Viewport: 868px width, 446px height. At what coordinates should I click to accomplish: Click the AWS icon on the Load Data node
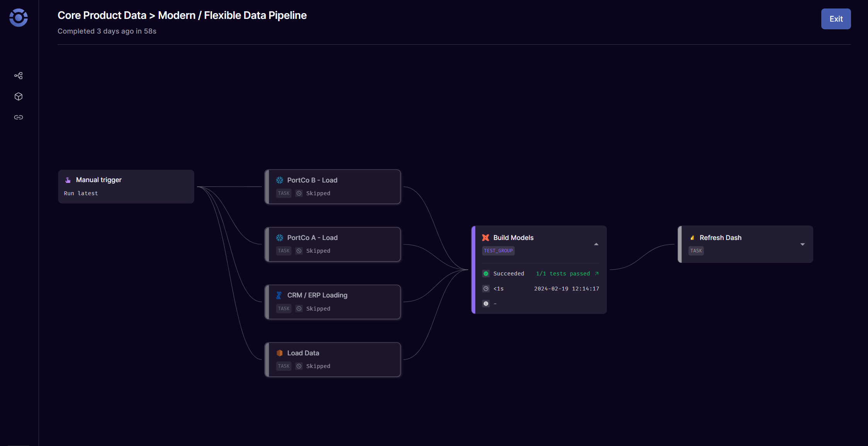[x=279, y=353]
